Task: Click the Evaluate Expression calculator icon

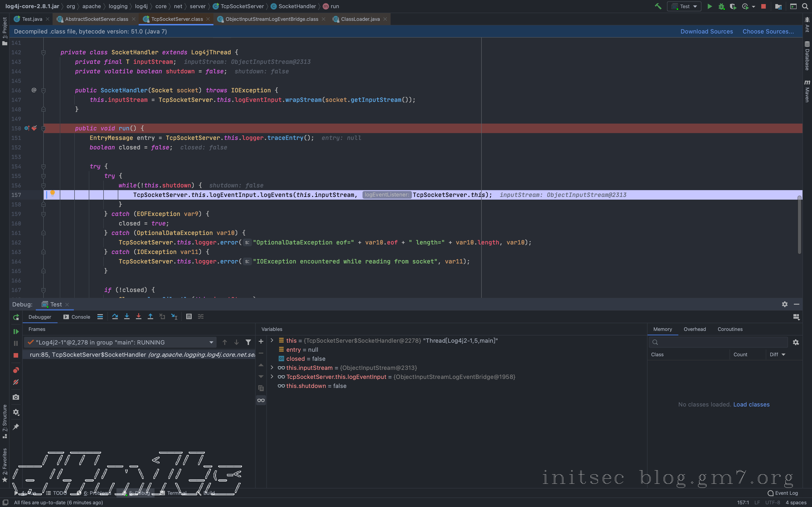Action: [189, 317]
